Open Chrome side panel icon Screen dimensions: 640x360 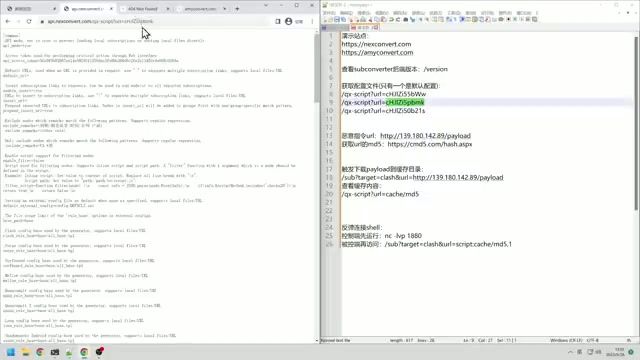click(278, 21)
